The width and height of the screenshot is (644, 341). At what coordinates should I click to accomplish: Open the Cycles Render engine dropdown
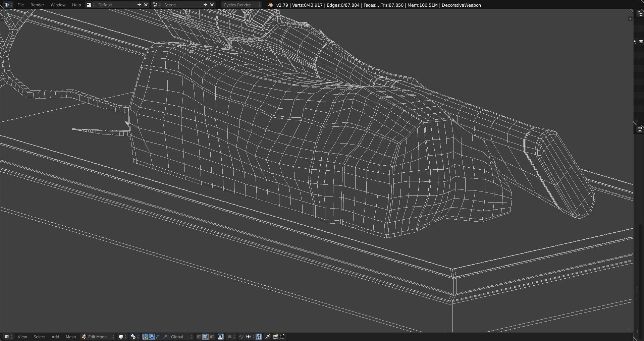tap(241, 5)
